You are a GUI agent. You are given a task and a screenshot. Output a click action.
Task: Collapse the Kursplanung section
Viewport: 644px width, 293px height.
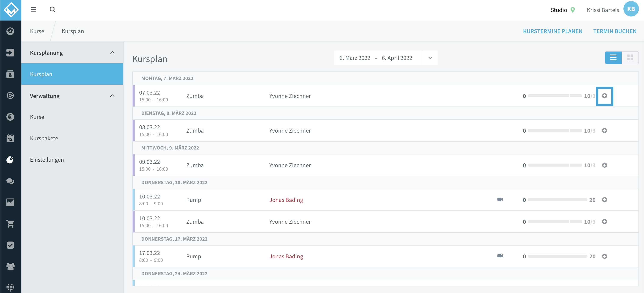pos(112,52)
